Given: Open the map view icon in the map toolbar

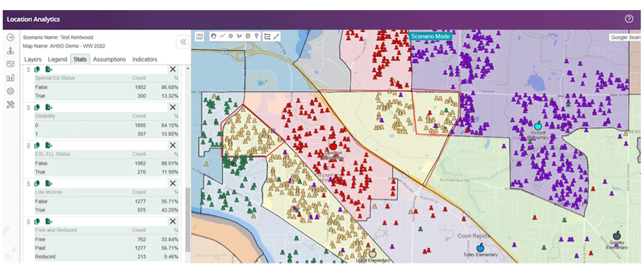Looking at the screenshot, I should click(x=199, y=36).
